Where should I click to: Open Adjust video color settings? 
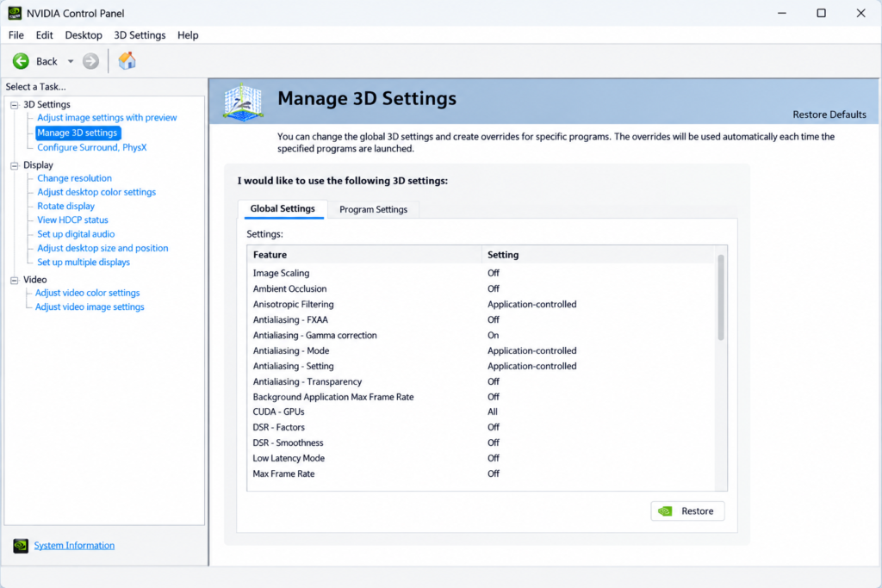(87, 293)
